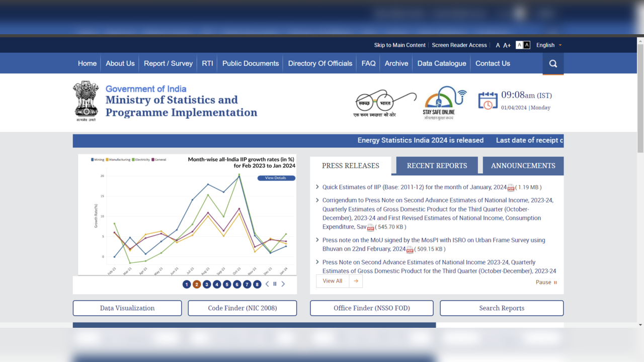The width and height of the screenshot is (644, 362).
Task: Switch to the RECENT REPORTS tab
Action: click(436, 165)
